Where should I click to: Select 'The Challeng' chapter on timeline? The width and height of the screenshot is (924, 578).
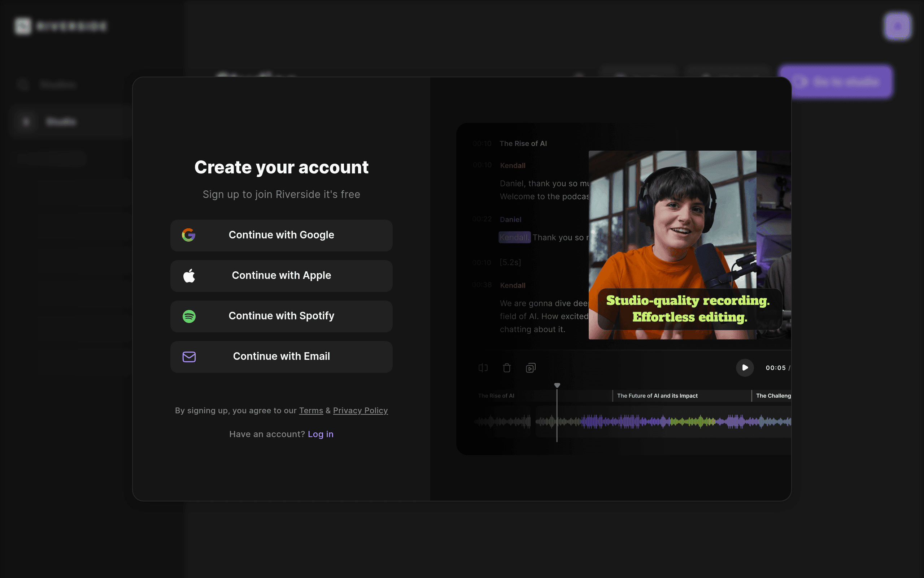pyautogui.click(x=772, y=396)
